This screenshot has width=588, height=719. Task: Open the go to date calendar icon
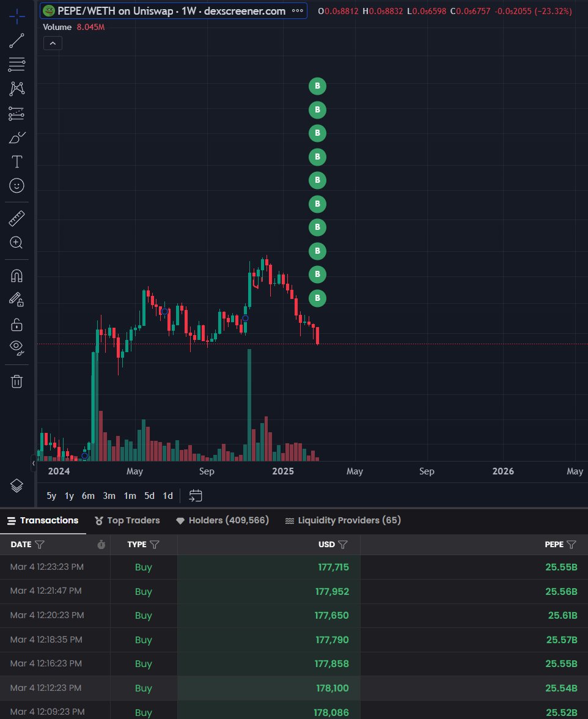pos(196,496)
